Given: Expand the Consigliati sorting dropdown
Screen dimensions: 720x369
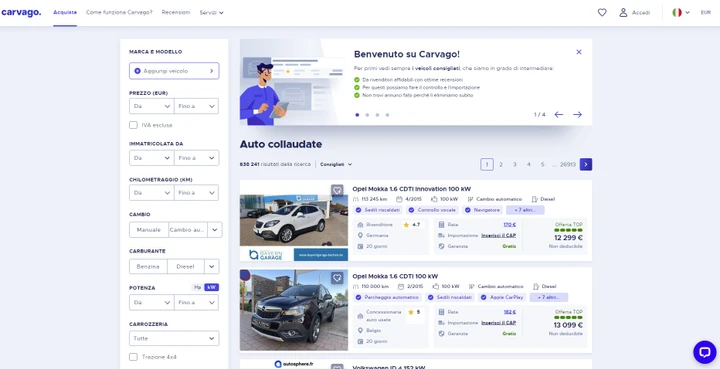Looking at the screenshot, I should [x=336, y=164].
